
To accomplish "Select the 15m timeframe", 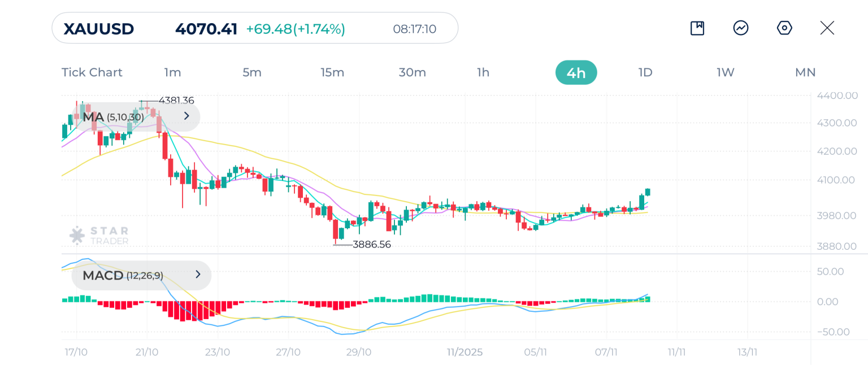I will point(332,72).
